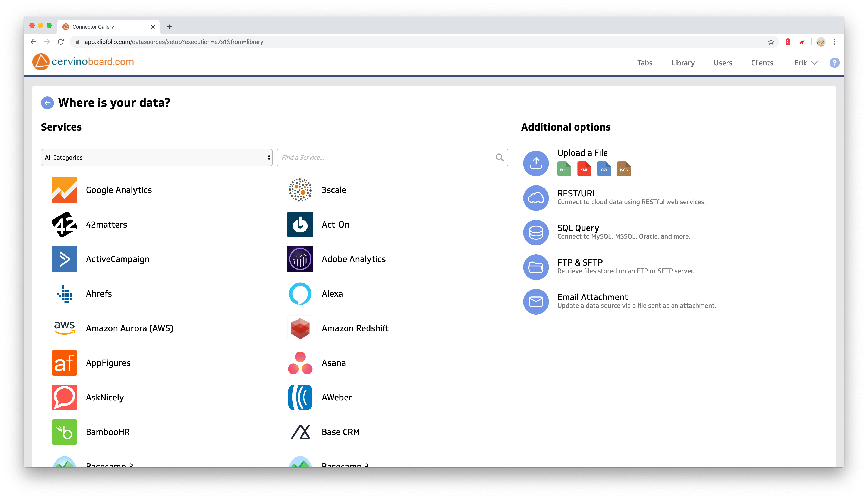The height and width of the screenshot is (499, 868).
Task: Click the XML file type icon
Action: tap(584, 169)
